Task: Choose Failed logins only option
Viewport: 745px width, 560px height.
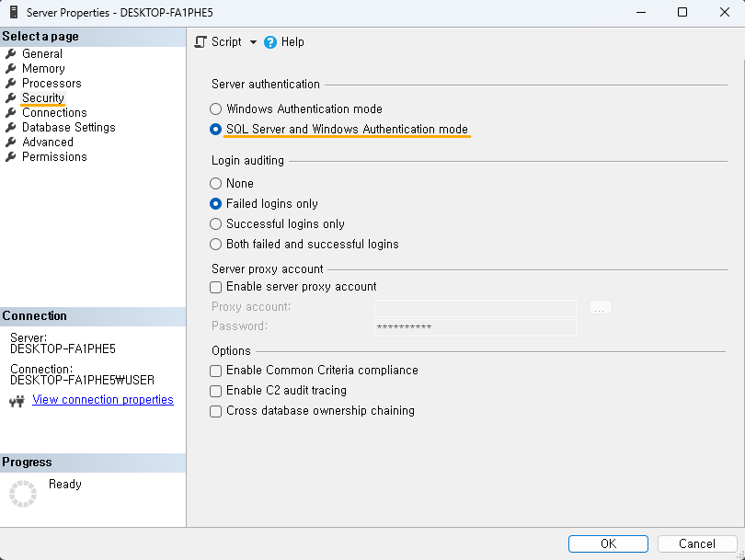Action: coord(216,204)
